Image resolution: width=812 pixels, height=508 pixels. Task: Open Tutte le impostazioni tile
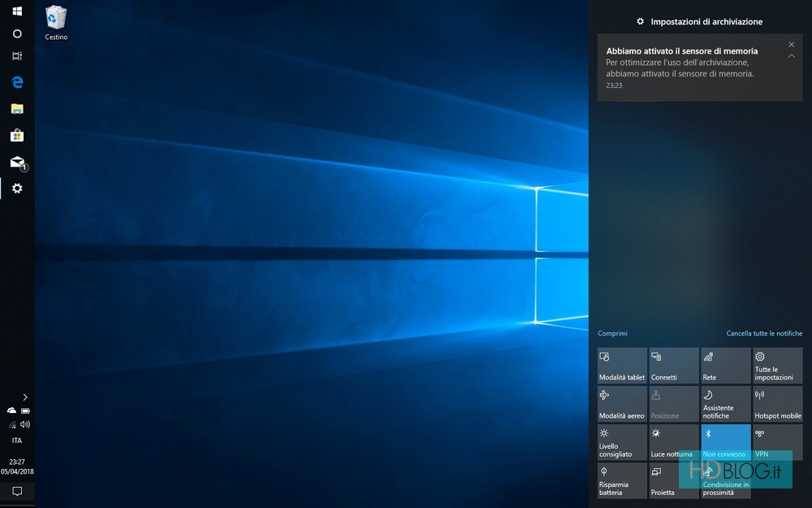tap(777, 366)
